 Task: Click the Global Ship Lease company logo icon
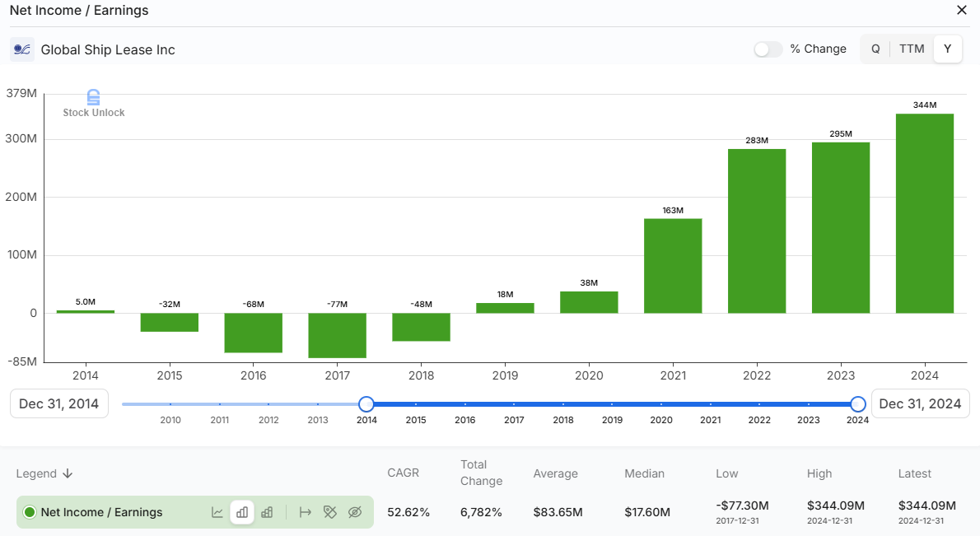21,49
